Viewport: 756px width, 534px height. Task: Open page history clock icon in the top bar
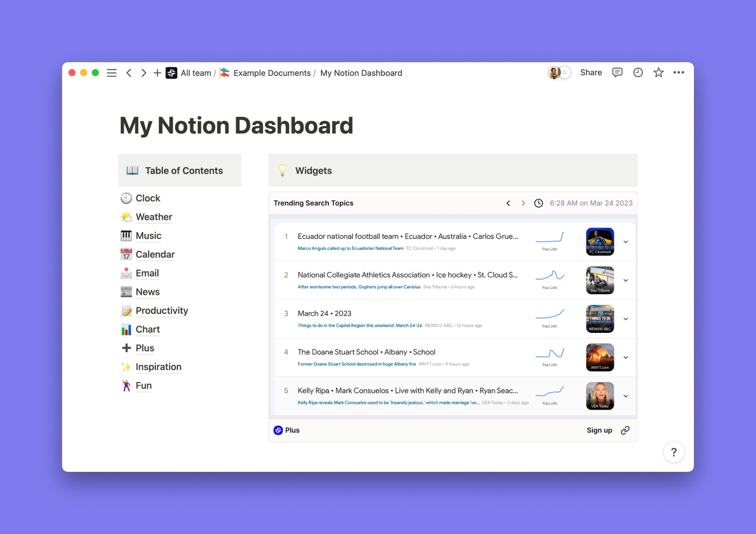coord(638,72)
